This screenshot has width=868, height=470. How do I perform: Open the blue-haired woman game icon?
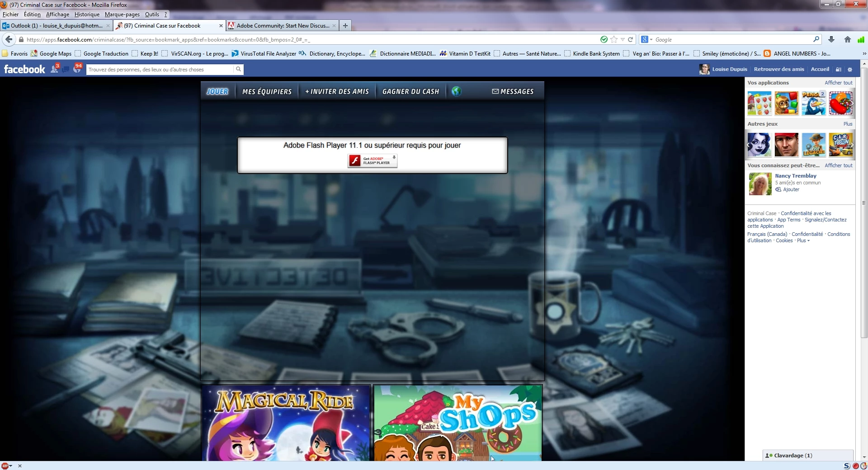pos(759,145)
